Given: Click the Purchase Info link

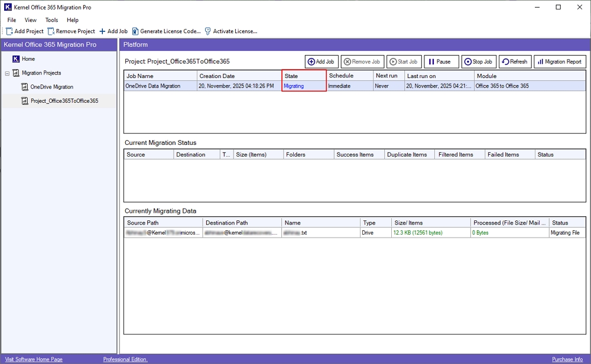Looking at the screenshot, I should pos(567,359).
